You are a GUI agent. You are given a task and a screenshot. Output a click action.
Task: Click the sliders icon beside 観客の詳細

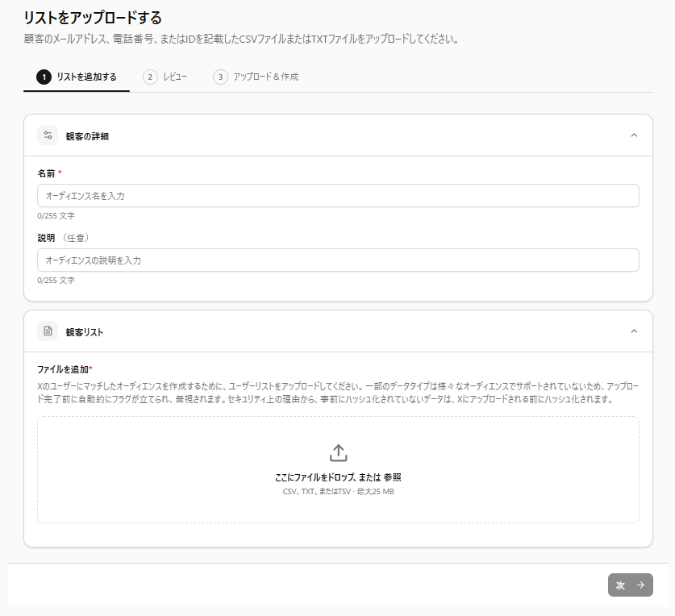tap(48, 135)
